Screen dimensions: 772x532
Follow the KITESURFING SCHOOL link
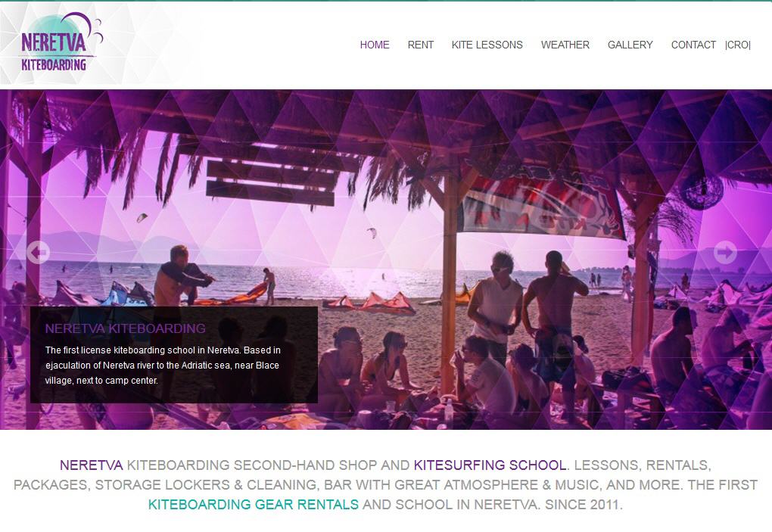(x=490, y=465)
